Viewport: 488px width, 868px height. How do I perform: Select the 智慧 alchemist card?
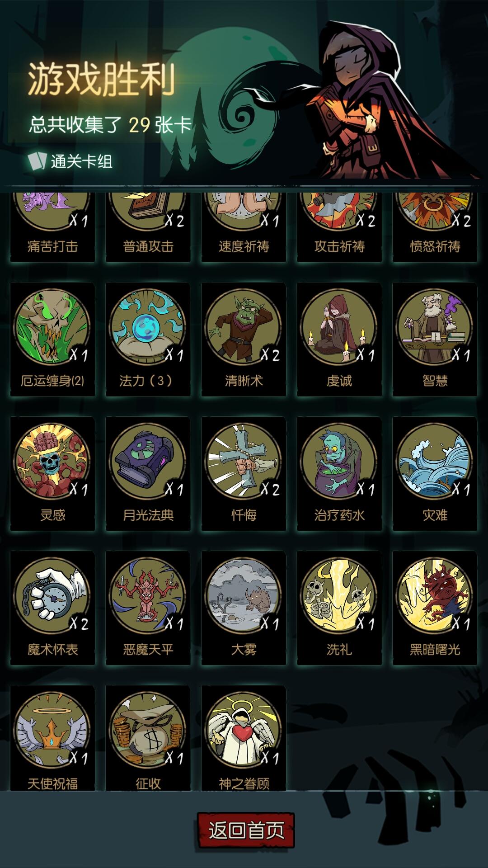click(435, 339)
